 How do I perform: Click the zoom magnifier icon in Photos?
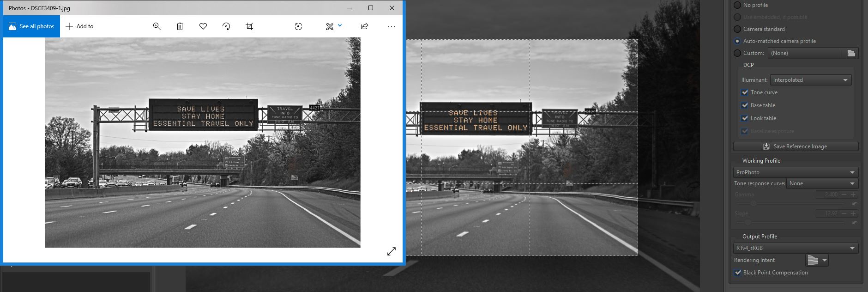point(157,26)
